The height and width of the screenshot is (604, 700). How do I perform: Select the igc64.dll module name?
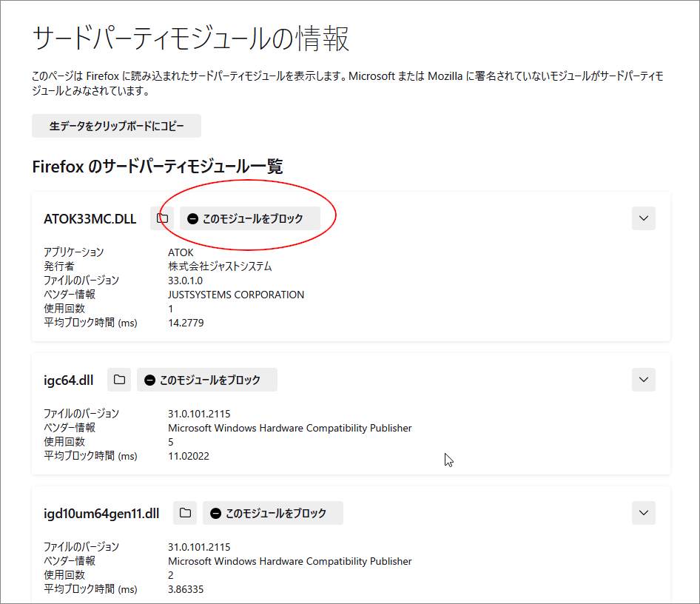pyautogui.click(x=68, y=380)
